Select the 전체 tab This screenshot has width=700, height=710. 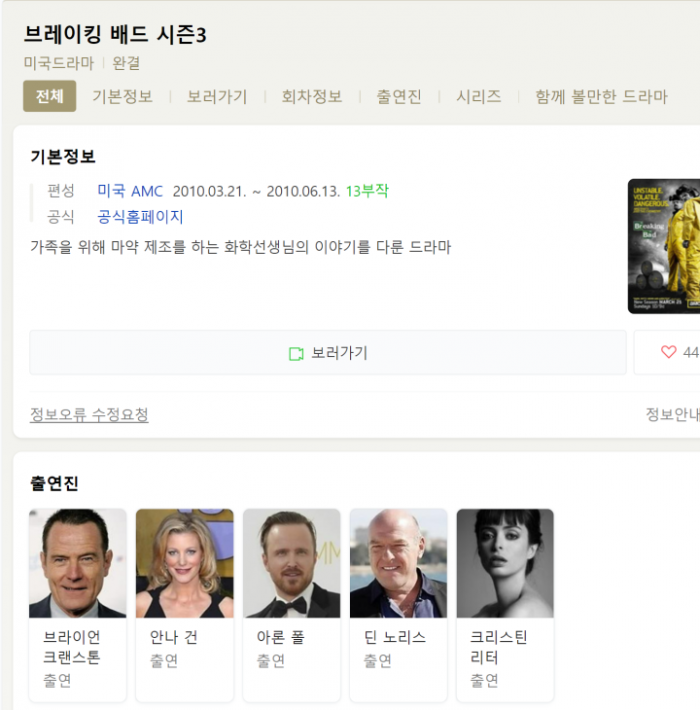(49, 97)
